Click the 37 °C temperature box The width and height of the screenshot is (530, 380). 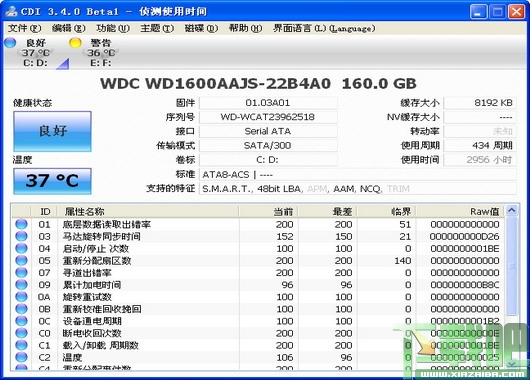52,181
